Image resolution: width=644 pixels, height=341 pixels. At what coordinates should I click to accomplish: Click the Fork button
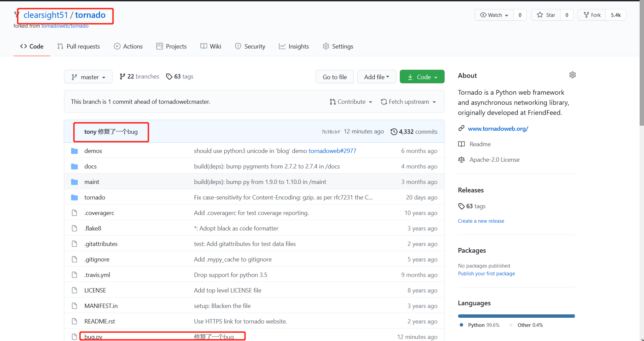pos(592,15)
